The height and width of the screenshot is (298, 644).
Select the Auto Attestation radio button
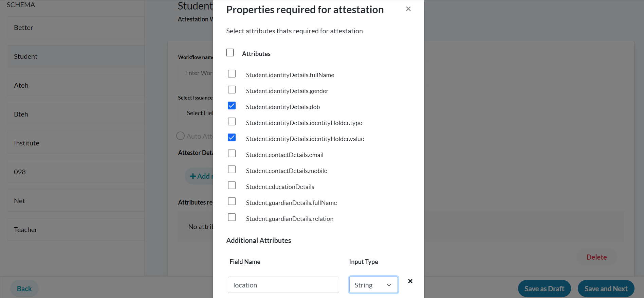point(180,136)
